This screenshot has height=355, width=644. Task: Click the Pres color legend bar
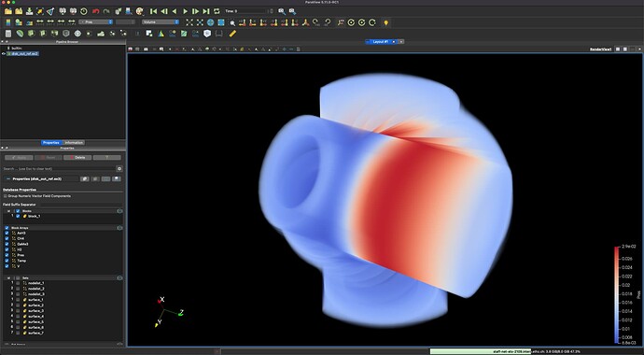(x=617, y=294)
